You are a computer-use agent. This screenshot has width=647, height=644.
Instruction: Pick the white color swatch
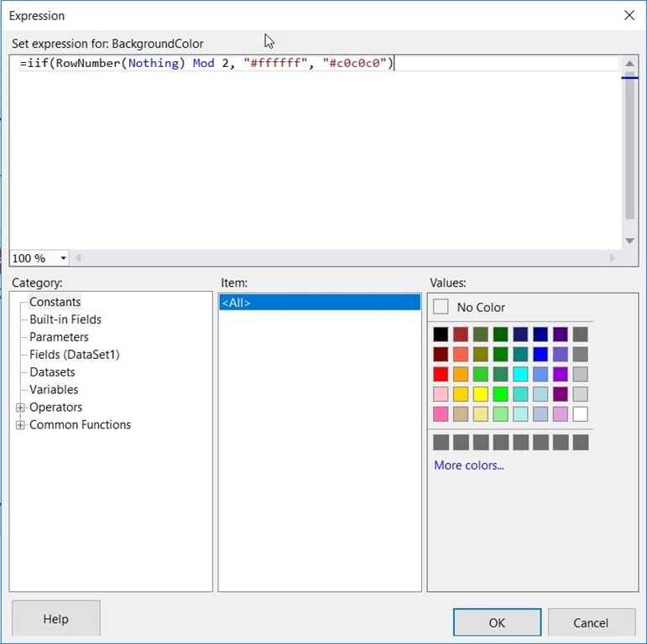click(580, 414)
